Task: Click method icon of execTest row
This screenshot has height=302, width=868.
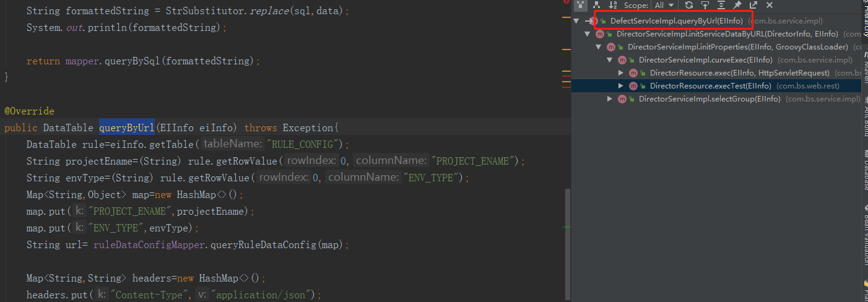Action: coord(633,86)
